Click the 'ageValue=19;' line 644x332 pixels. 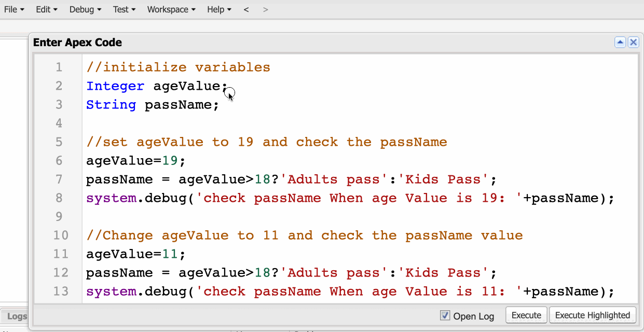tap(135, 161)
